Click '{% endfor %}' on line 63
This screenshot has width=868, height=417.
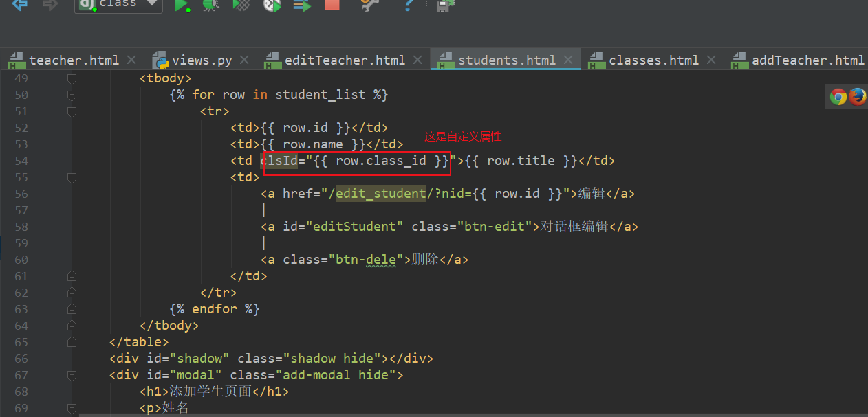tap(215, 309)
